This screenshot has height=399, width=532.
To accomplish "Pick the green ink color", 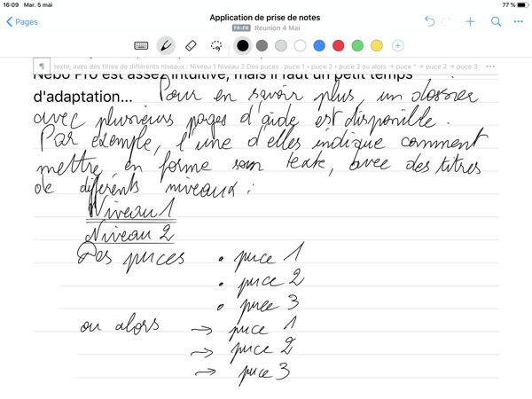I will [x=358, y=45].
